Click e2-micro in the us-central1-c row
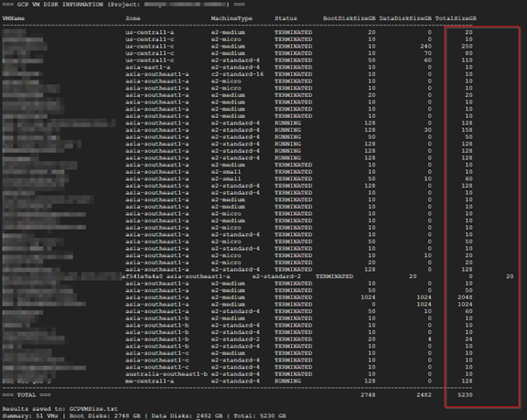The image size is (527, 420). tap(226, 39)
